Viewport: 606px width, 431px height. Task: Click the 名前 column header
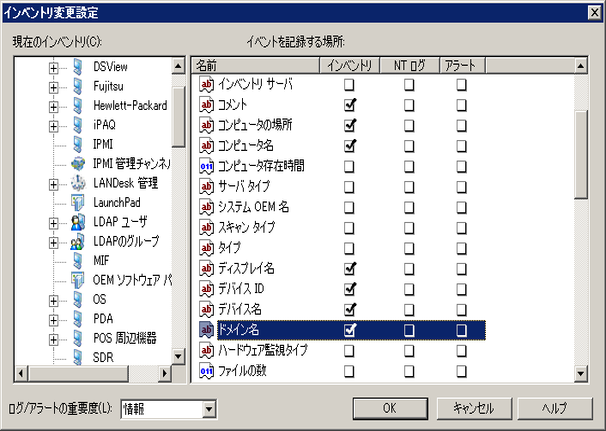[x=256, y=66]
